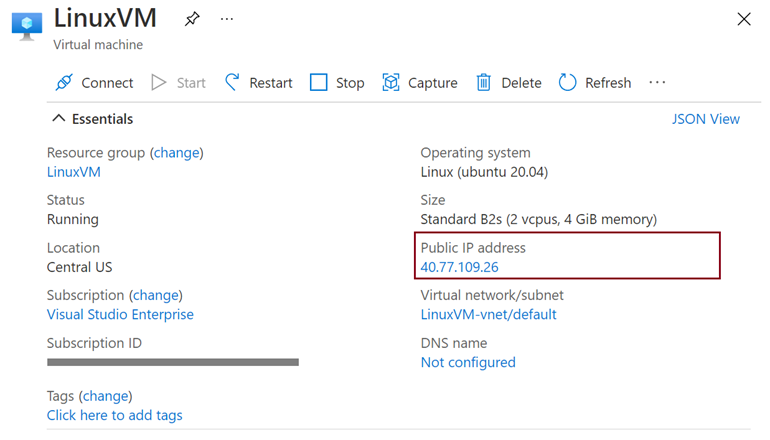Image resolution: width=770 pixels, height=440 pixels.
Task: Click the LinuxVM page title
Action: 105,18
